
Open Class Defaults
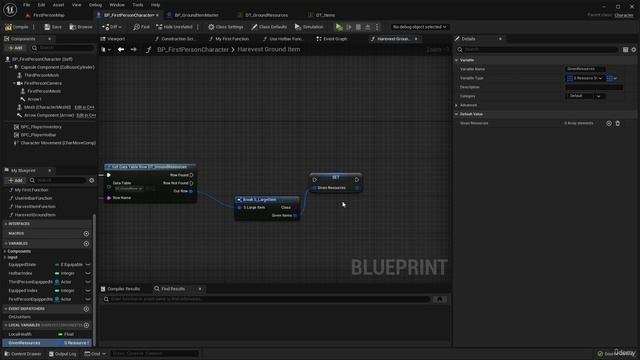click(269, 27)
